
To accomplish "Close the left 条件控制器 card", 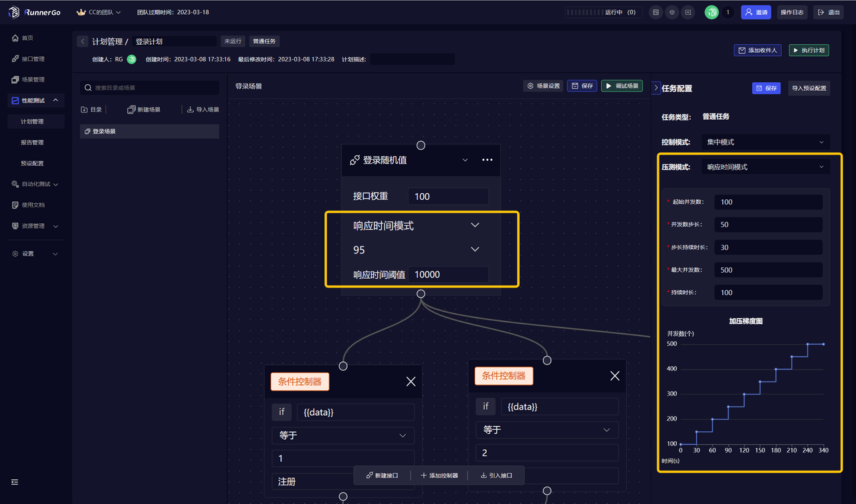I will (411, 382).
